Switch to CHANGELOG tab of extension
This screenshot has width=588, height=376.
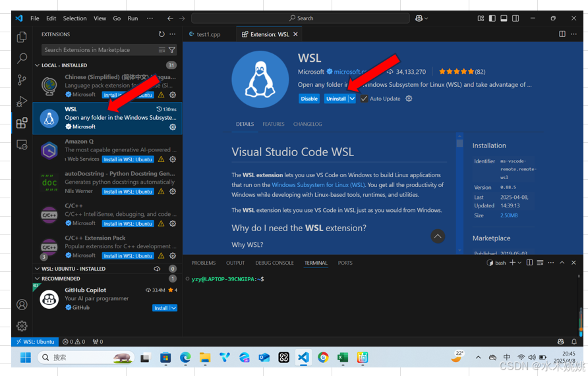point(307,124)
